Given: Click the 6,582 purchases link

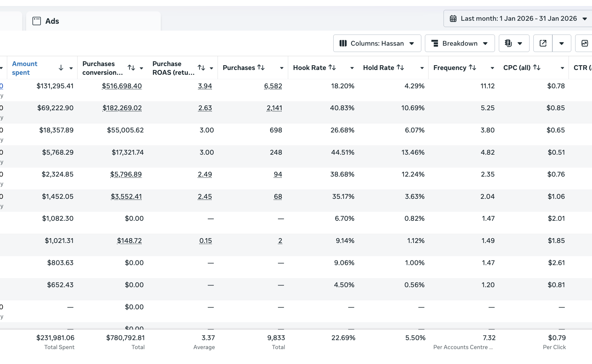Looking at the screenshot, I should coord(273,86).
